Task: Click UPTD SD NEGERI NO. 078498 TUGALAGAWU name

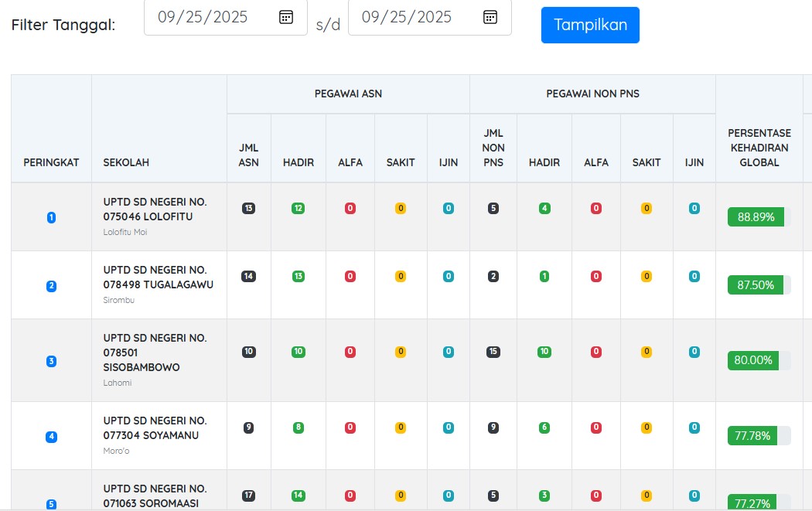Action: [x=158, y=277]
